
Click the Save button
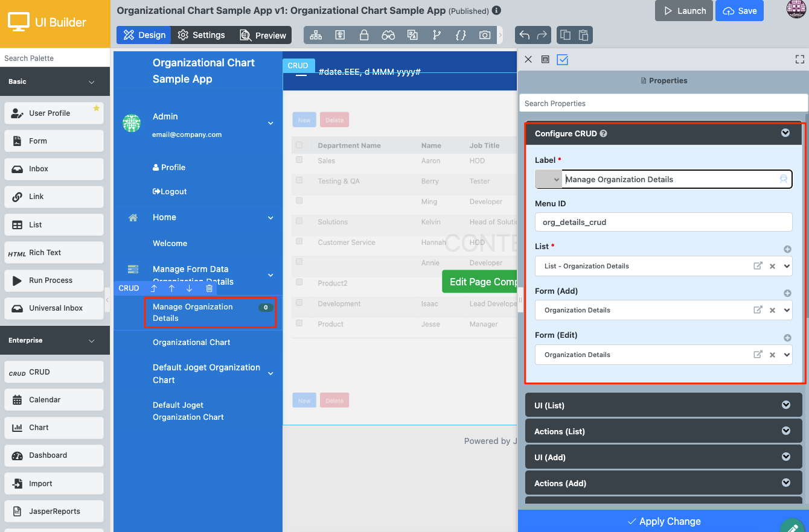point(740,11)
